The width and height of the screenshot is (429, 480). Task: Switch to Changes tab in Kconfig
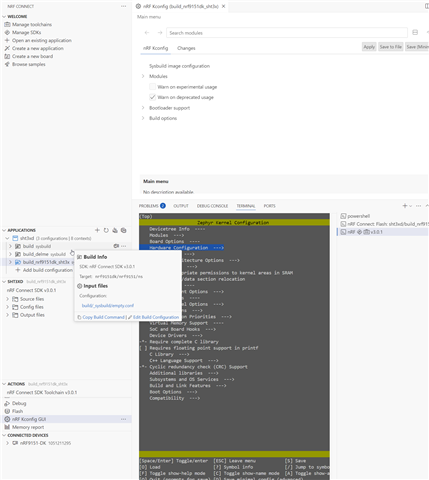[186, 48]
